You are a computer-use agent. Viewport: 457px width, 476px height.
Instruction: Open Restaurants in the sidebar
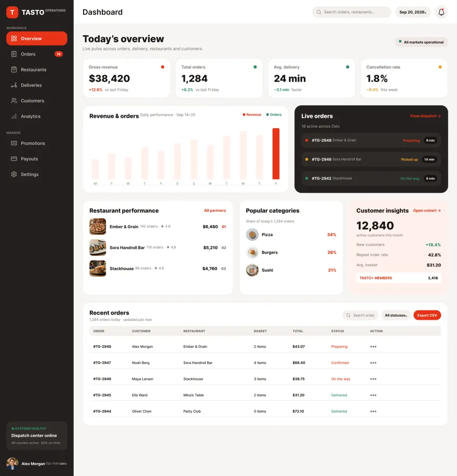[x=37, y=70]
